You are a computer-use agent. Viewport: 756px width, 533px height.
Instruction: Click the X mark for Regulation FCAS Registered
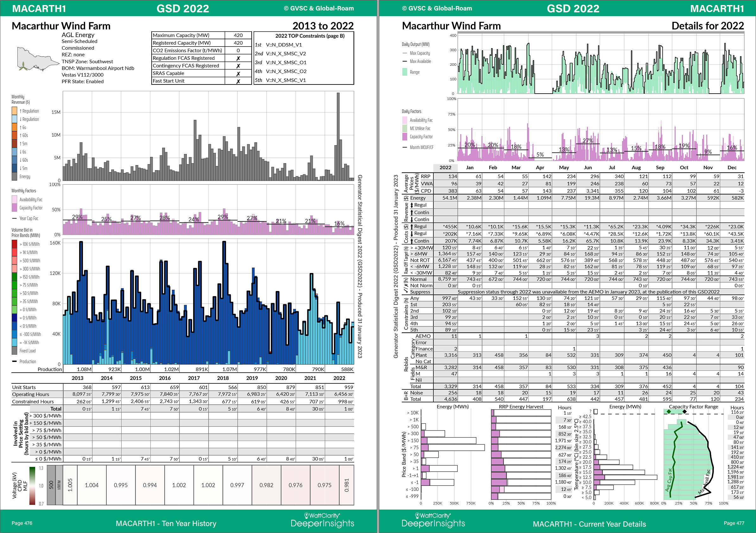point(238,58)
